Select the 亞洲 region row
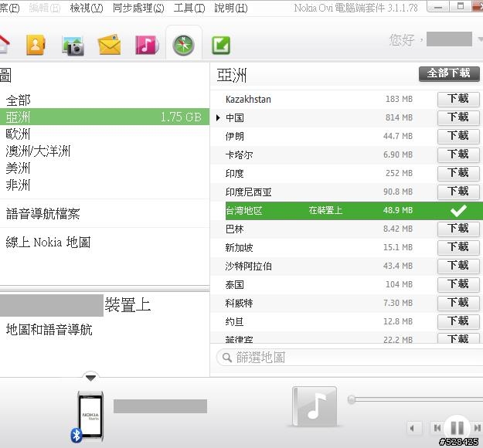Screen dimensions: 483x448 [x=105, y=117]
